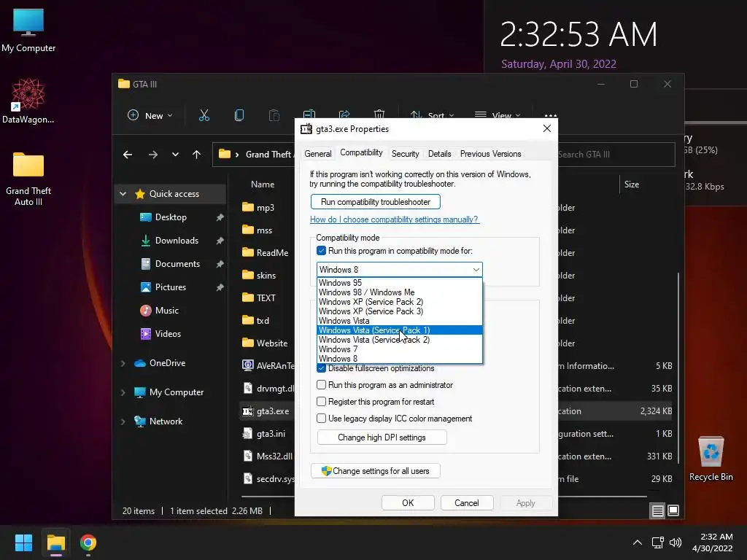Open the Compatibility tab
Viewport: 747px width, 560px height.
[361, 152]
